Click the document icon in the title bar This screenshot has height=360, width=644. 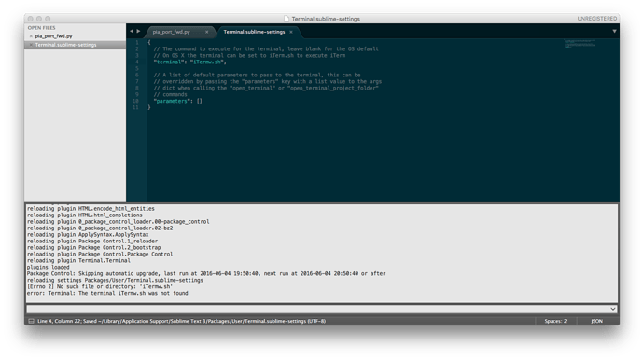(x=287, y=19)
